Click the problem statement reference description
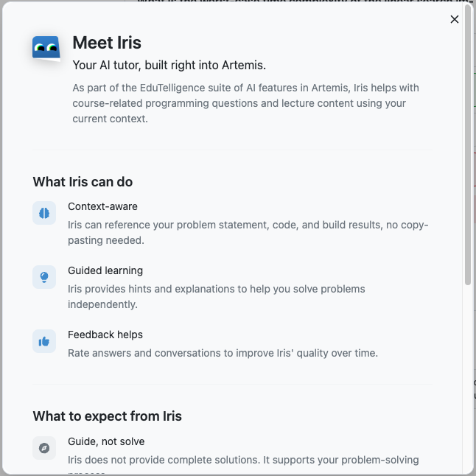The image size is (476, 476). coord(248,232)
